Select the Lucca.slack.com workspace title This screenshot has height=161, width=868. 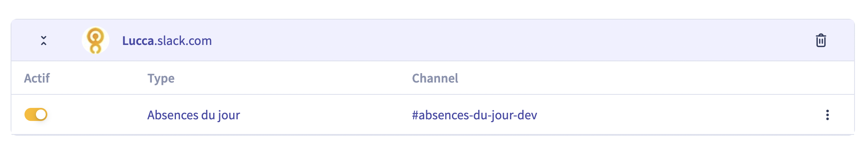click(167, 40)
